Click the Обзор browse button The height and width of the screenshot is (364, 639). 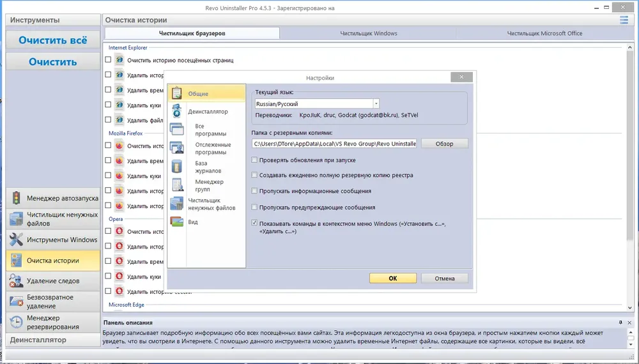444,144
